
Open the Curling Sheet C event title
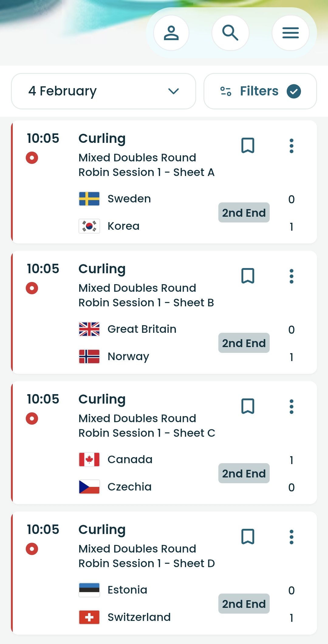click(x=102, y=399)
